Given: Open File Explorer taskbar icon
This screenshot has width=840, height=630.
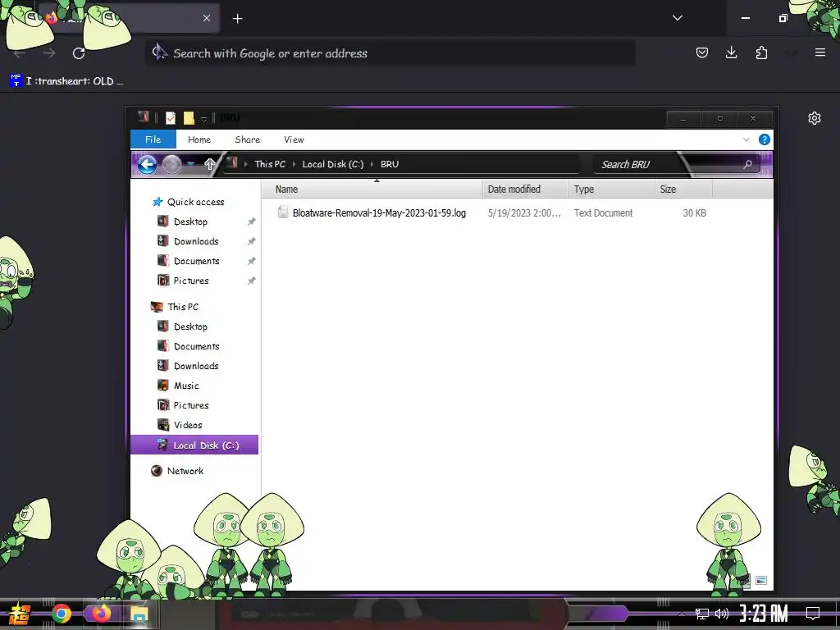Looking at the screenshot, I should (x=139, y=614).
